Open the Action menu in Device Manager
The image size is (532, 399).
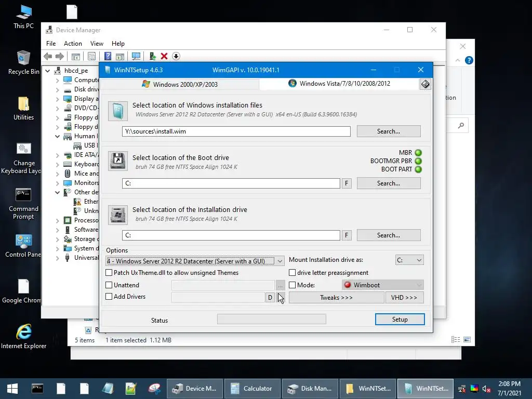click(x=73, y=44)
